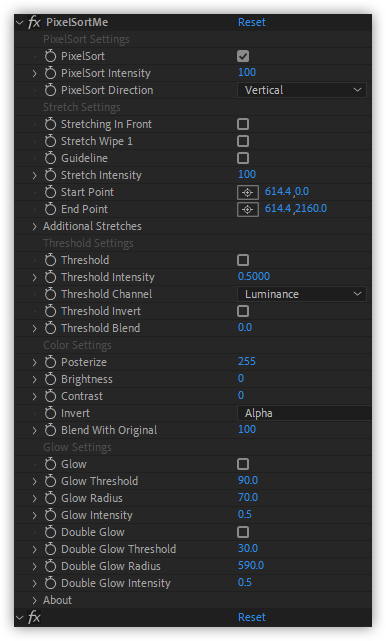Viewport: 386px width, 641px height.
Task: Expand the Stretch Intensity property
Action: 35,175
